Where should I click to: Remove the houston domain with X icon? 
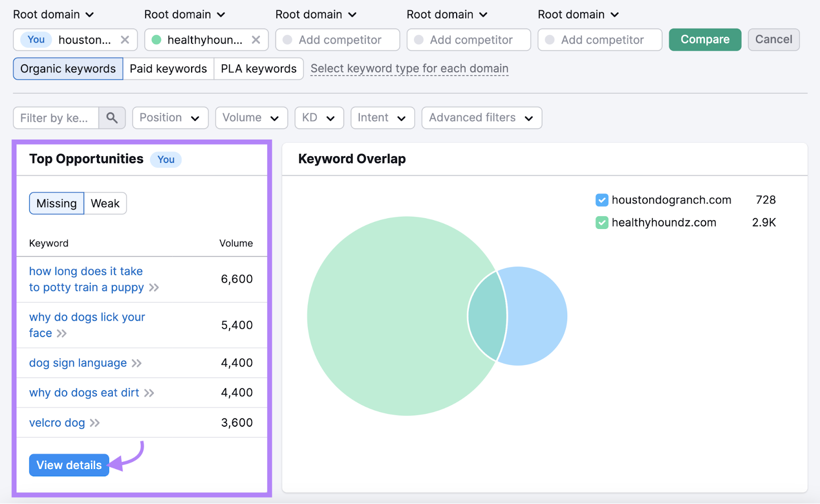tap(125, 40)
